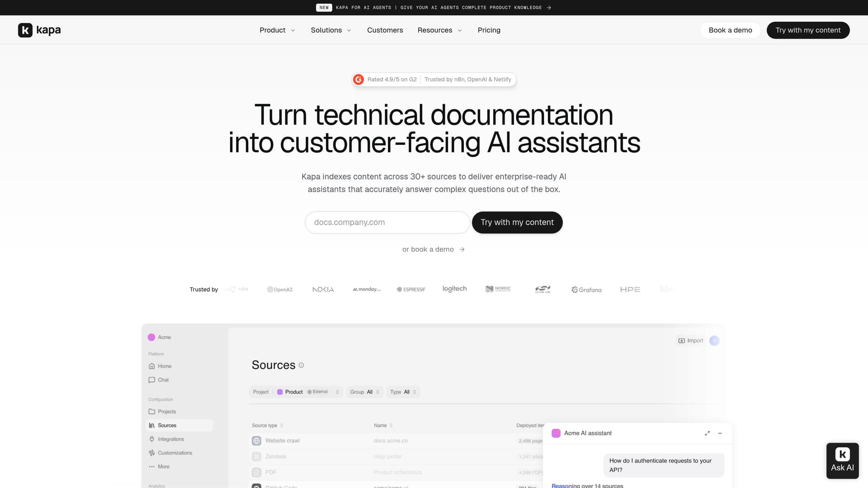The height and width of the screenshot is (488, 868).
Task: Click the More ellipsis icon in the sidebar
Action: [x=152, y=467]
